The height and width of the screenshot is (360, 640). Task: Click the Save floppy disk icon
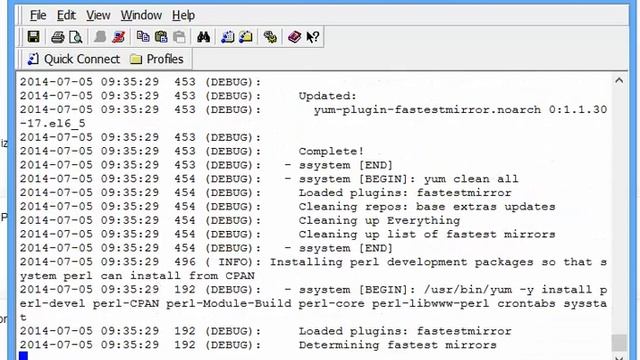(33, 37)
